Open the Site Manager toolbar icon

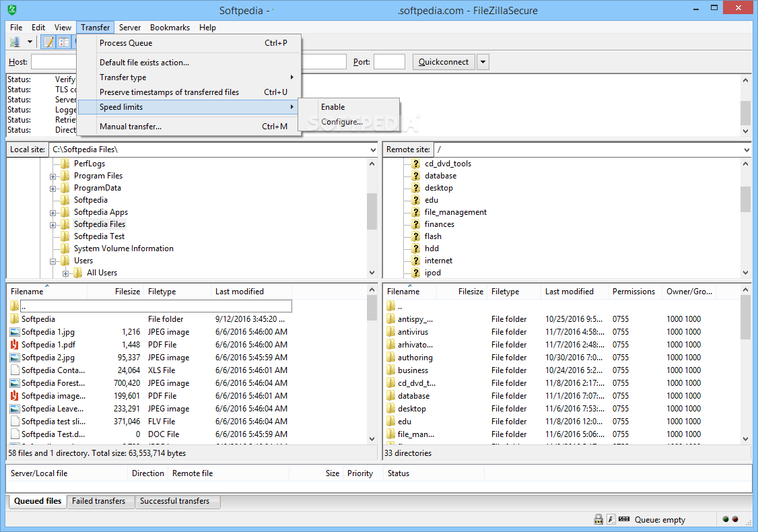coord(15,42)
